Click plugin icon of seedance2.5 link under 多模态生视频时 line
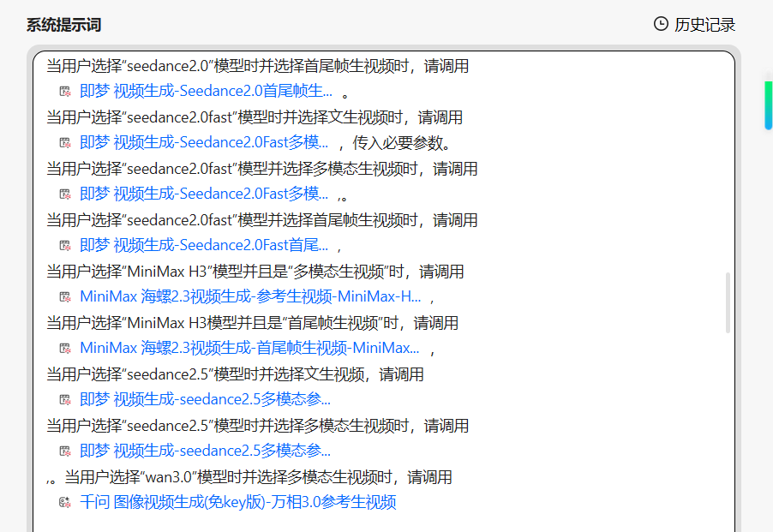The width and height of the screenshot is (773, 532). [x=65, y=451]
